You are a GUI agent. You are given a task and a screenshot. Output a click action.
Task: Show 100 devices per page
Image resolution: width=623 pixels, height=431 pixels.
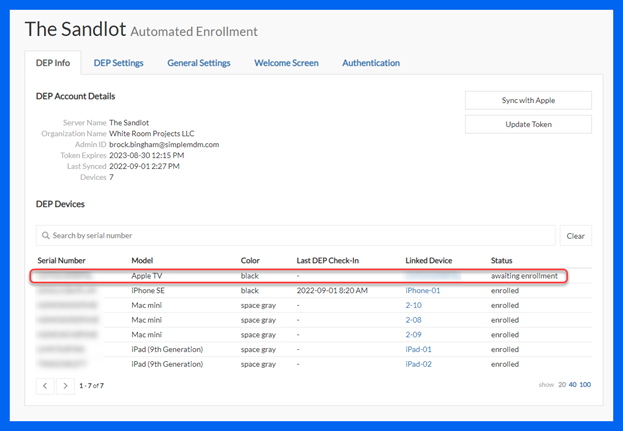pyautogui.click(x=585, y=385)
